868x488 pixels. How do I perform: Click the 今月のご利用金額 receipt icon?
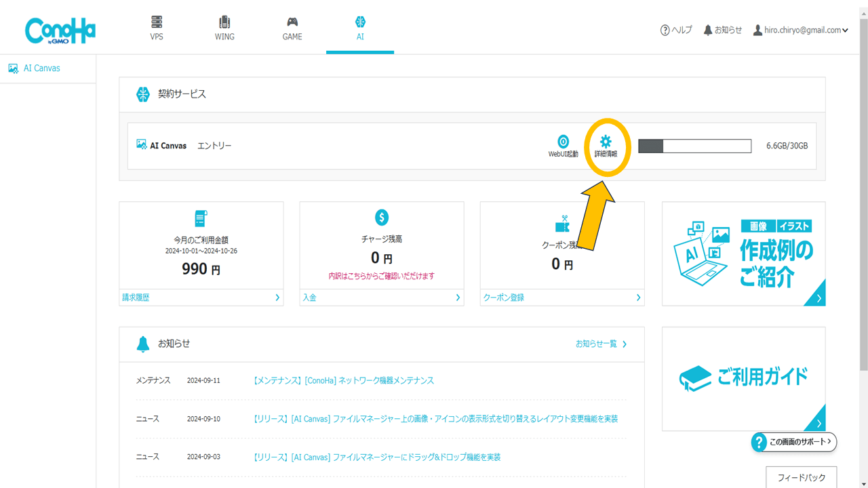click(x=201, y=218)
